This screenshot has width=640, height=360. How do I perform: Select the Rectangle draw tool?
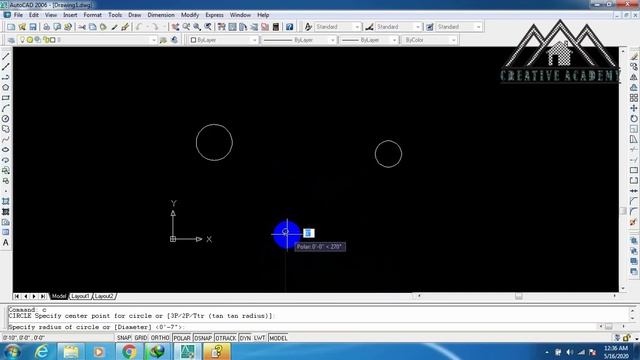click(6, 98)
